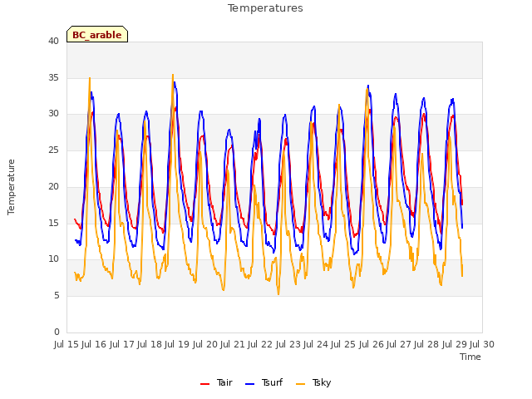
Task: Click the Jul 28 x-axis tick label
Action: (426, 344)
